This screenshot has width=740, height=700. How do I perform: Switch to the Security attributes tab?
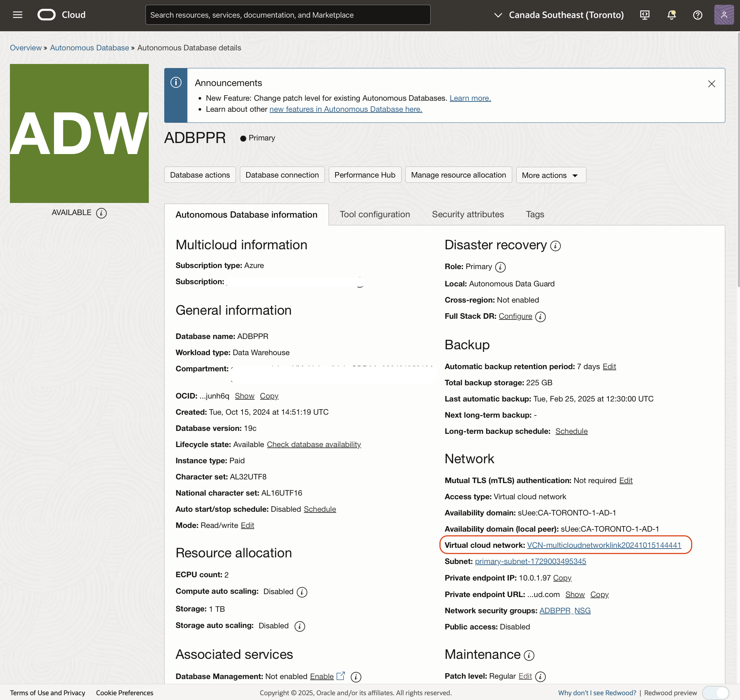pos(468,215)
